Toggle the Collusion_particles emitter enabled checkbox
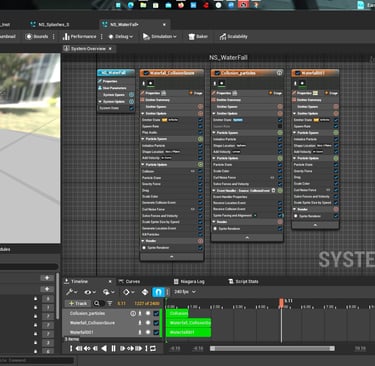 pyautogui.click(x=217, y=73)
